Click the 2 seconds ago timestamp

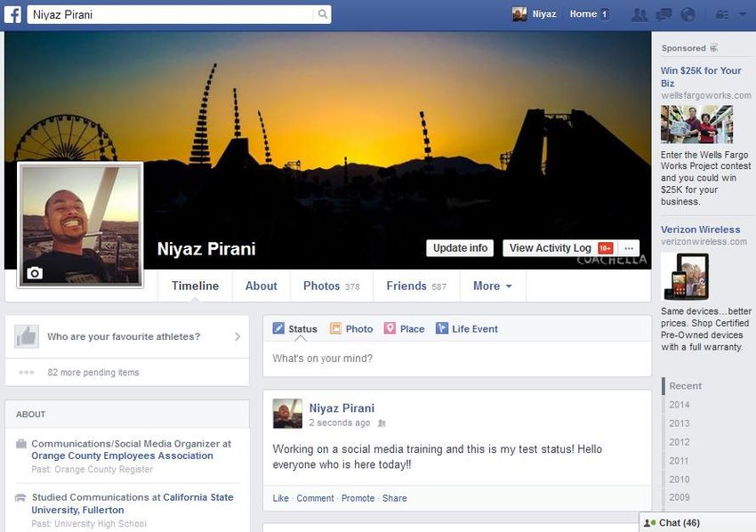point(340,423)
